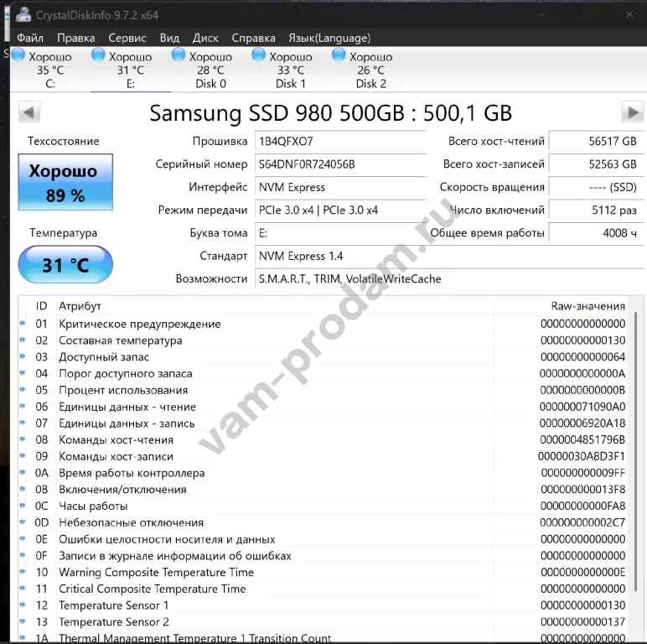This screenshot has width=647, height=644.
Task: Click status dot for Единицы данных - чтение
Action: click(x=23, y=406)
